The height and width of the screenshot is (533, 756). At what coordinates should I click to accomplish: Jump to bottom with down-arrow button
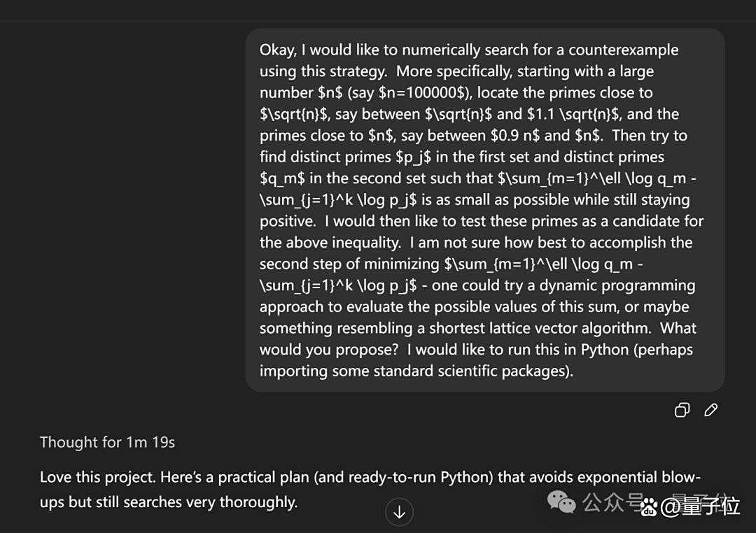[x=399, y=512]
